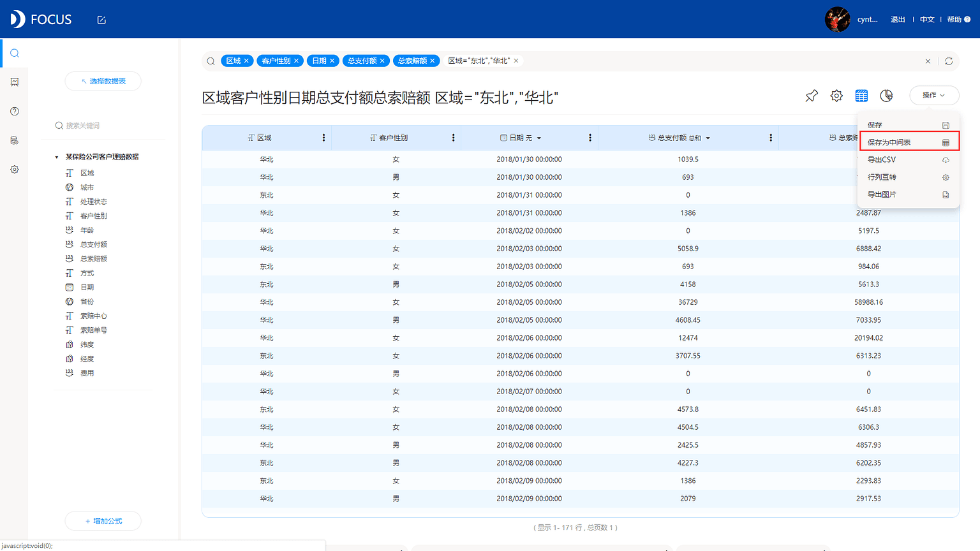This screenshot has width=980, height=551.
Task: Open 日期 column header options menu
Action: [590, 138]
